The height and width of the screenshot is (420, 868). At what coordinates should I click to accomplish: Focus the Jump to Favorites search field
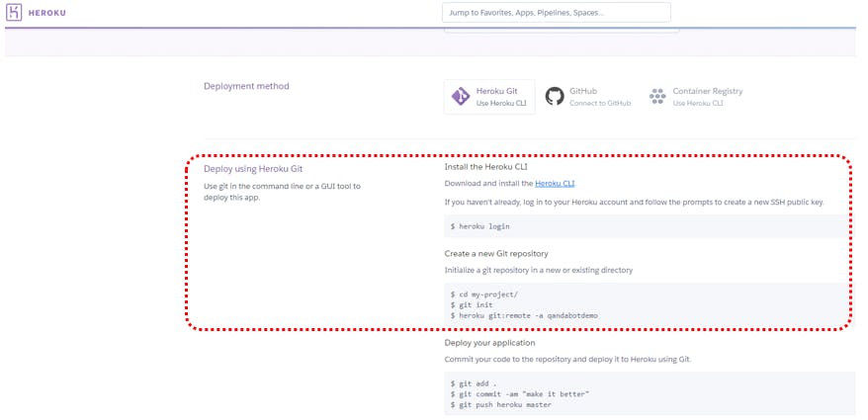[x=557, y=12]
